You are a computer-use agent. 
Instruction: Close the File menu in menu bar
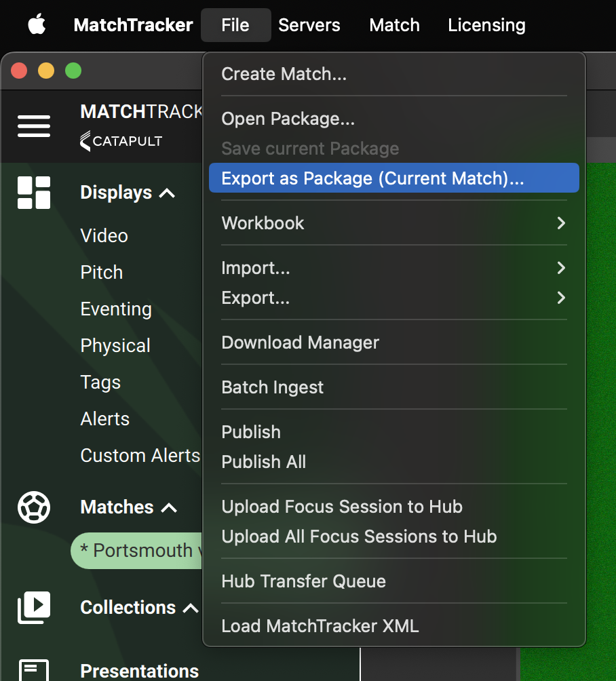tap(236, 25)
